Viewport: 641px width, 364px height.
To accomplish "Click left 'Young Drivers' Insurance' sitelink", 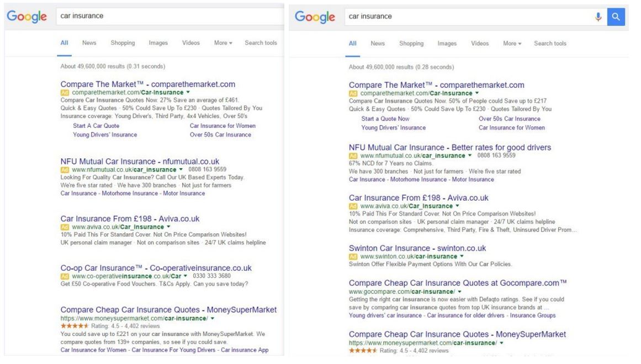I will pos(105,135).
